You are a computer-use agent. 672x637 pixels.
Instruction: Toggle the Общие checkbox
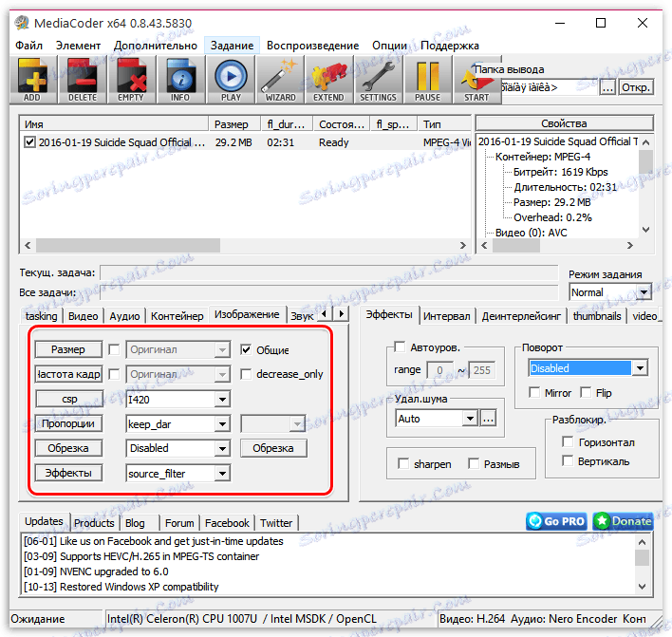[x=246, y=349]
